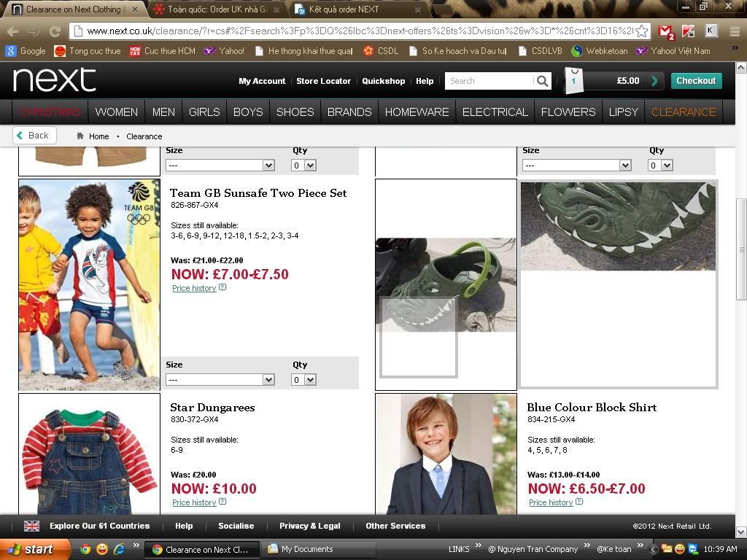747x560 pixels.
Task: Open Price history for Blue Colour Block Shirt
Action: coord(551,502)
